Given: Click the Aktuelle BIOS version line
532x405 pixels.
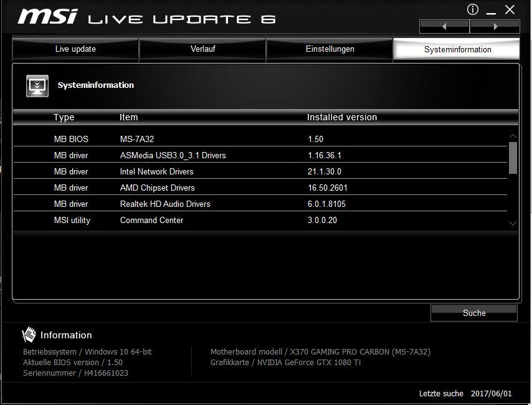Looking at the screenshot, I should coord(73,362).
